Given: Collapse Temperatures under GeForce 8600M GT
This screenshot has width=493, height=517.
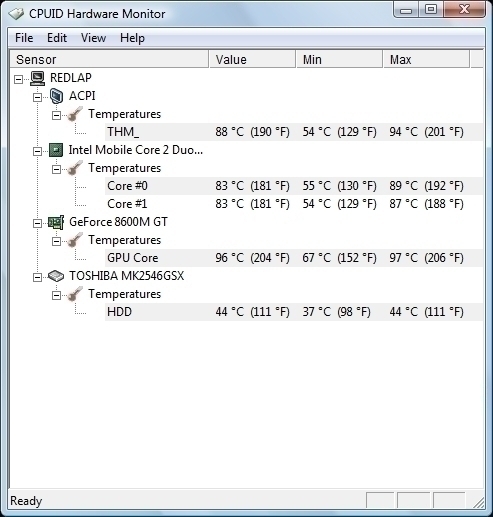Looking at the screenshot, I should (x=56, y=241).
